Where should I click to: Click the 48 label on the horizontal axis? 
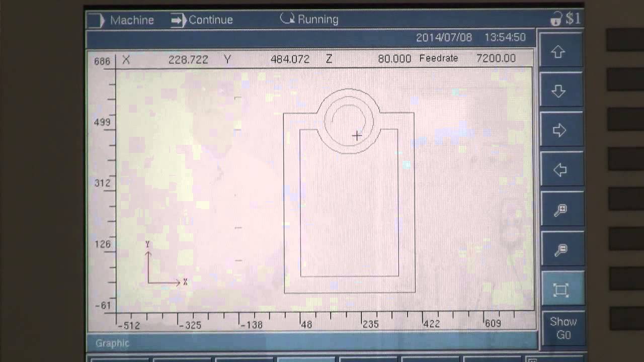(307, 324)
